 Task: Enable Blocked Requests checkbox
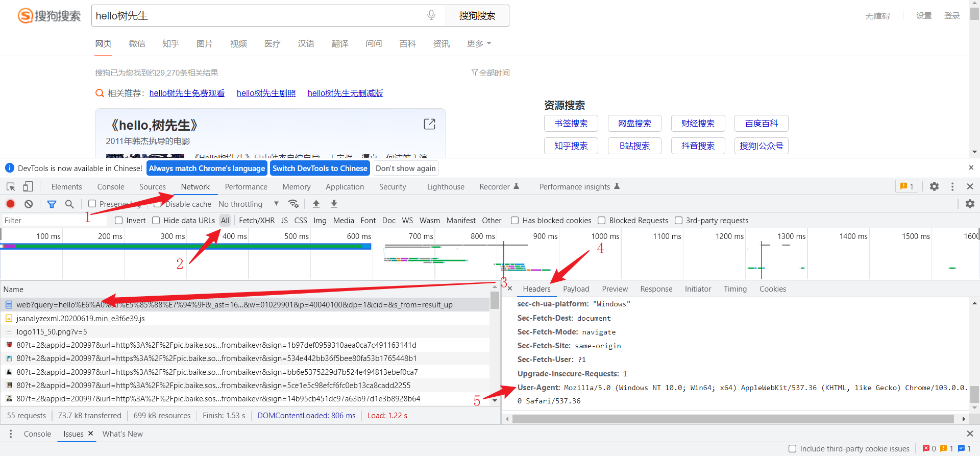pos(602,221)
